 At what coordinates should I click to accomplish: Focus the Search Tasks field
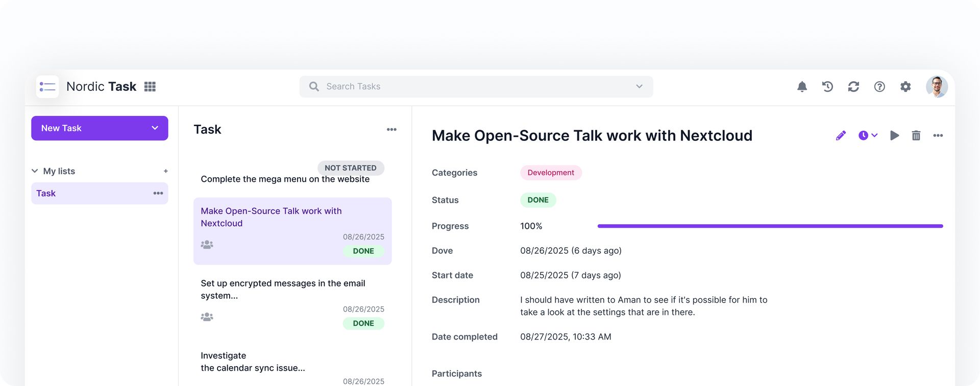click(x=476, y=87)
